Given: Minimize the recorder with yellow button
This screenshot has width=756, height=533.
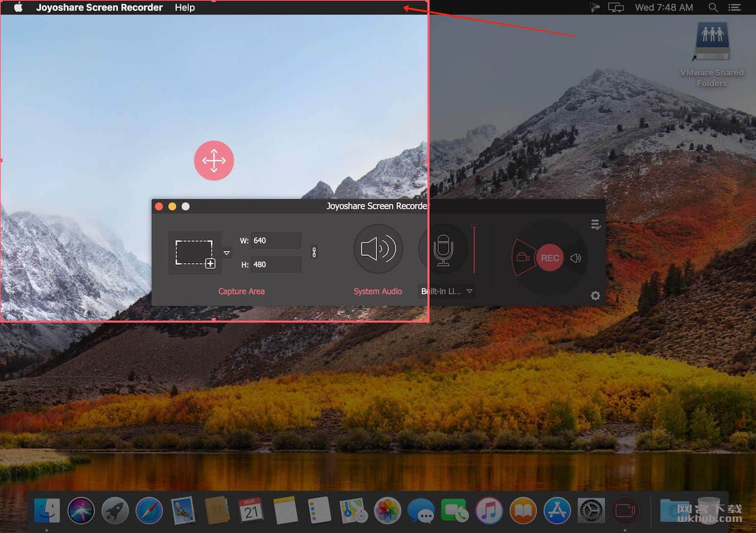Looking at the screenshot, I should click(172, 206).
